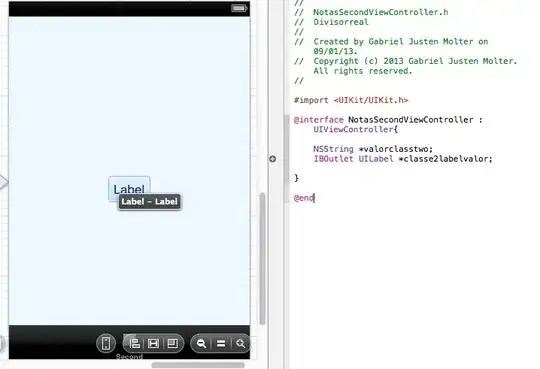Viewport: 540px width, 369px height.
Task: Open the Pin constraints popup
Action: point(153,344)
